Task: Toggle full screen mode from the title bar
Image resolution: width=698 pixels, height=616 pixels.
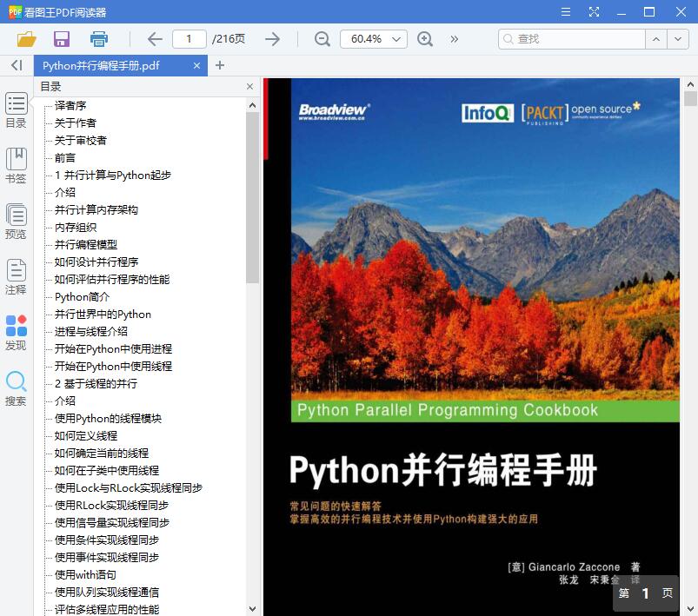Action: coord(595,11)
